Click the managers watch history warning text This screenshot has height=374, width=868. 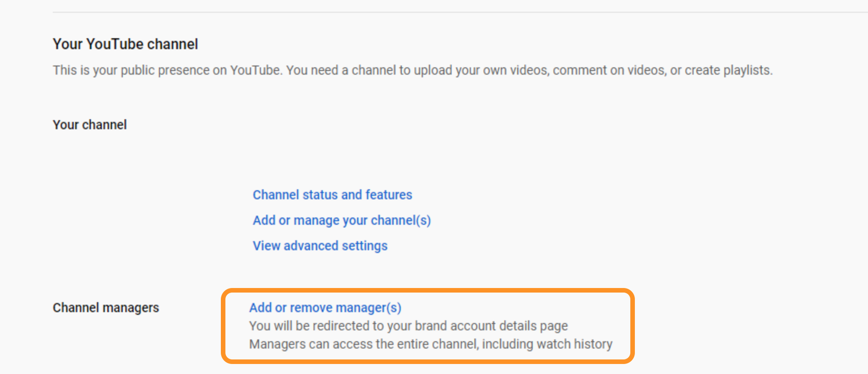pyautogui.click(x=430, y=344)
